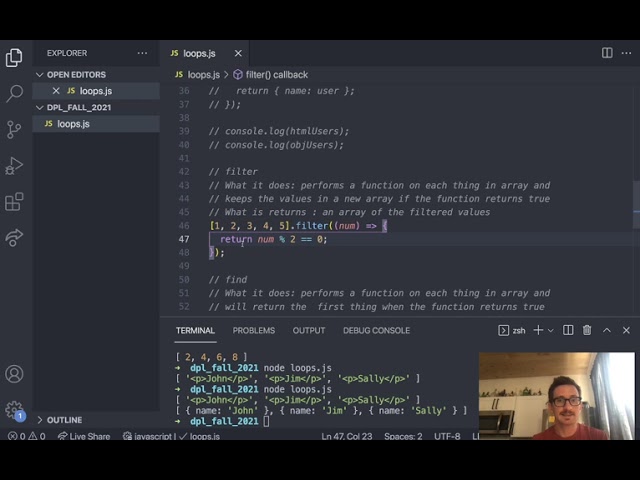
Task: Open the Source Control view icon
Action: point(14,130)
